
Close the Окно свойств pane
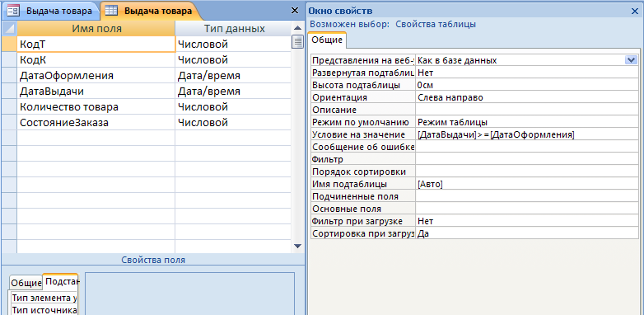point(635,12)
